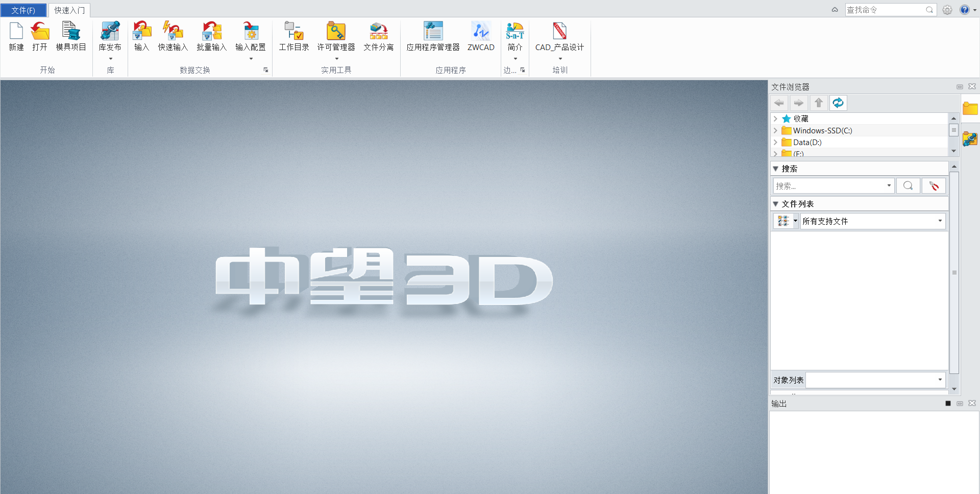Launch the 批量输入 batch import tool
The height and width of the screenshot is (494, 980).
coord(212,31)
